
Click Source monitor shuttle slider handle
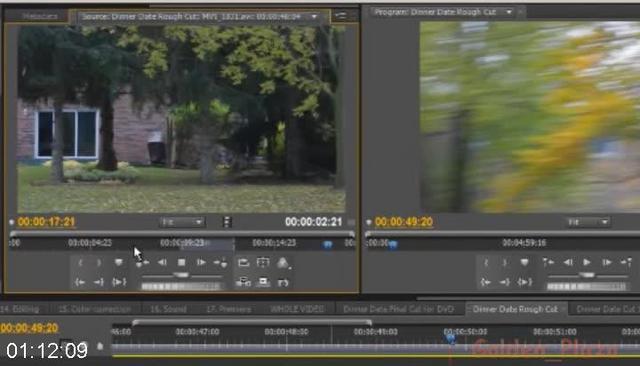coord(181,275)
